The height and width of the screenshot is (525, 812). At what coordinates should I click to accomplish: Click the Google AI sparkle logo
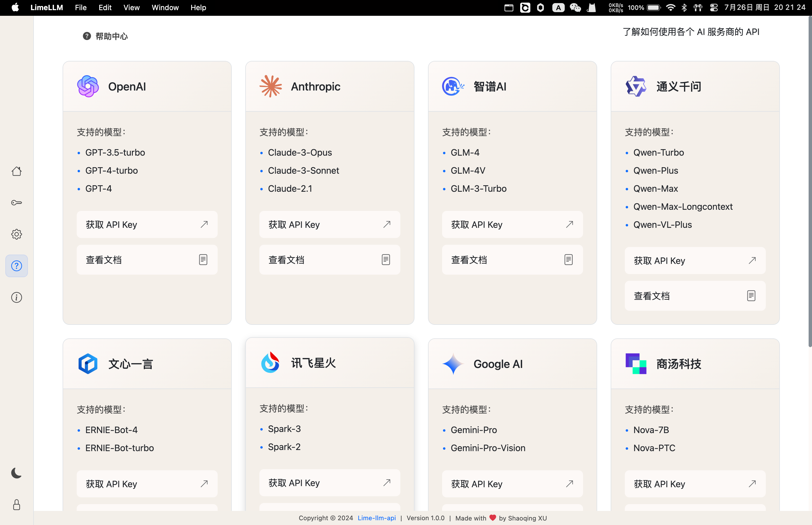pos(453,364)
